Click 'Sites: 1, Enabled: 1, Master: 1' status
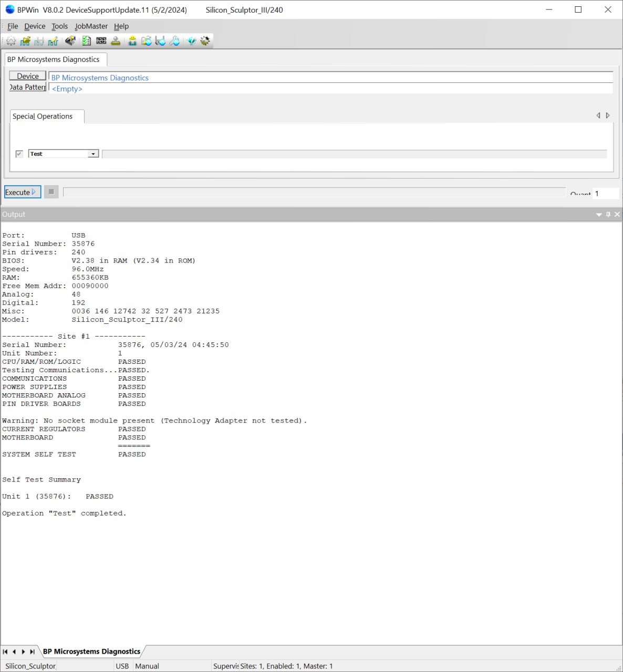623x672 pixels. pos(286,666)
